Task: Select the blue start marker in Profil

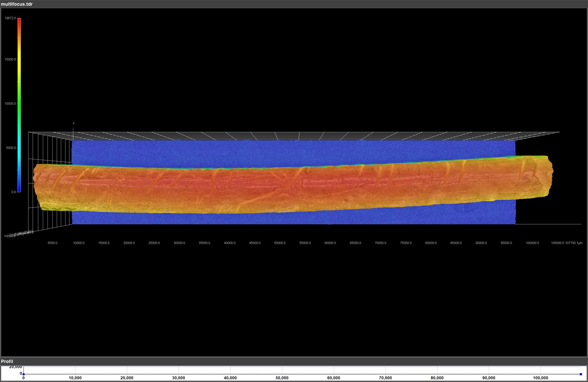Action: (x=24, y=374)
